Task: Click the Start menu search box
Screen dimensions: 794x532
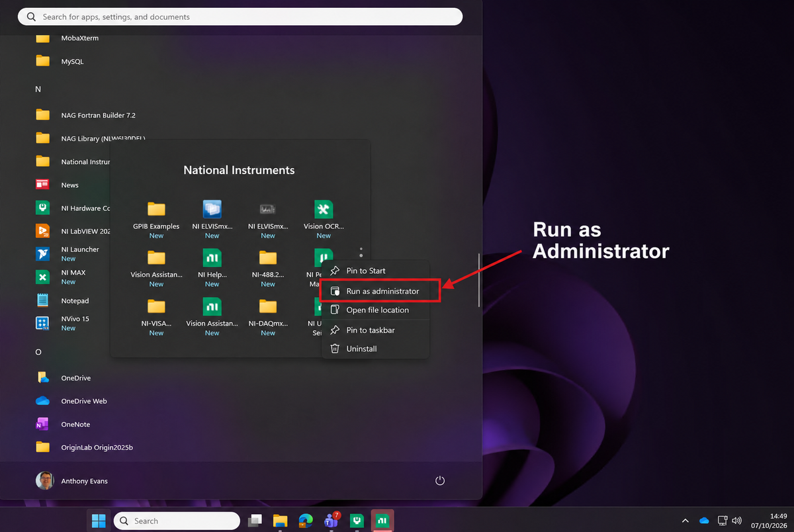Action: click(x=240, y=17)
